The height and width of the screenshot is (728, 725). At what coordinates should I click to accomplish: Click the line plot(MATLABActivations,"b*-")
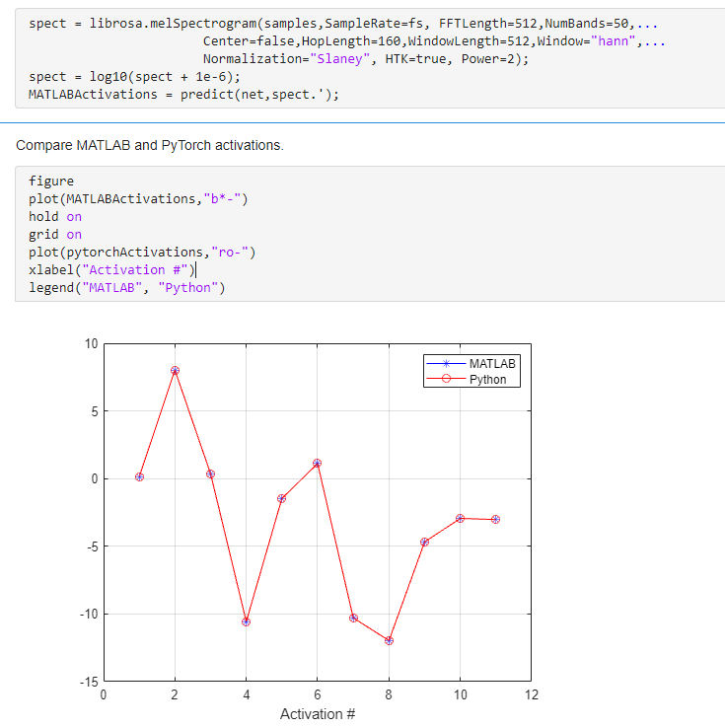click(138, 199)
